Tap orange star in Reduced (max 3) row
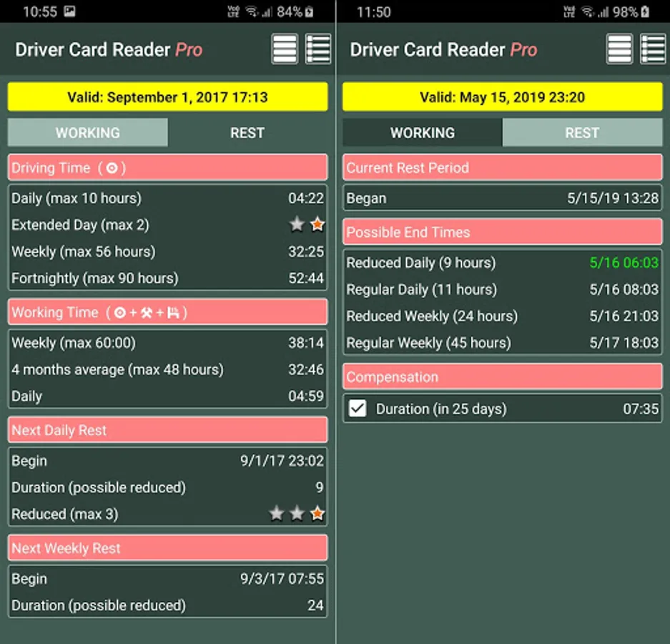This screenshot has height=644, width=670. click(x=317, y=513)
